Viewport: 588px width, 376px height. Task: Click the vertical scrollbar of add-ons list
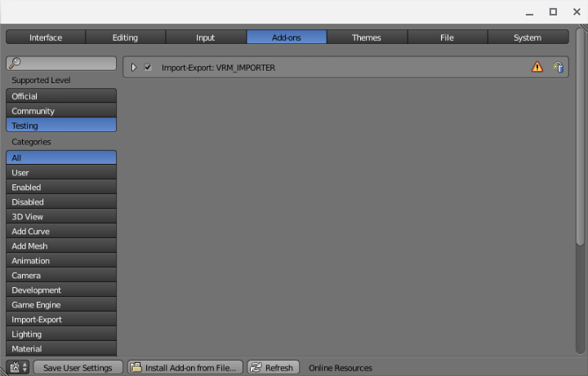tap(580, 137)
